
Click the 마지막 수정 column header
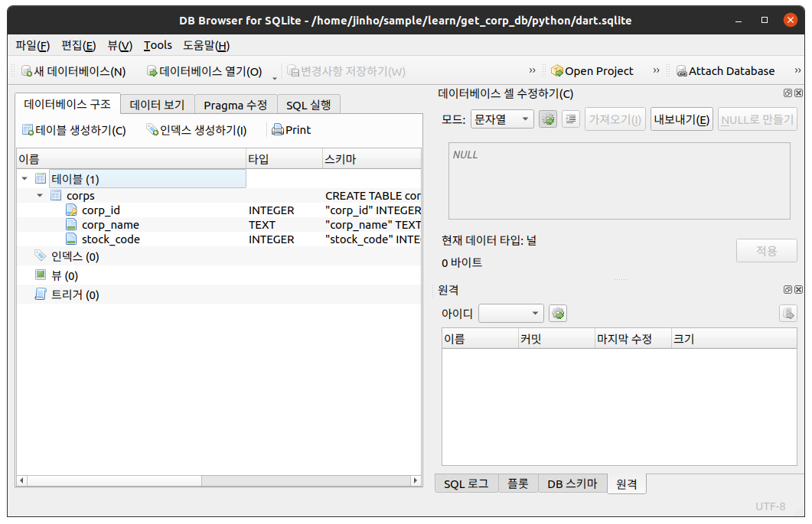click(634, 339)
